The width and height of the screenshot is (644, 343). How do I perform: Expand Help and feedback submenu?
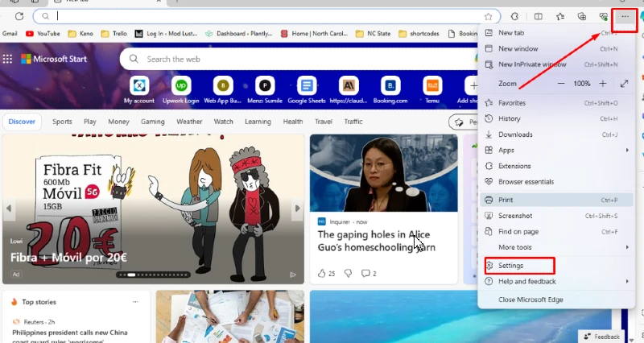(556, 281)
